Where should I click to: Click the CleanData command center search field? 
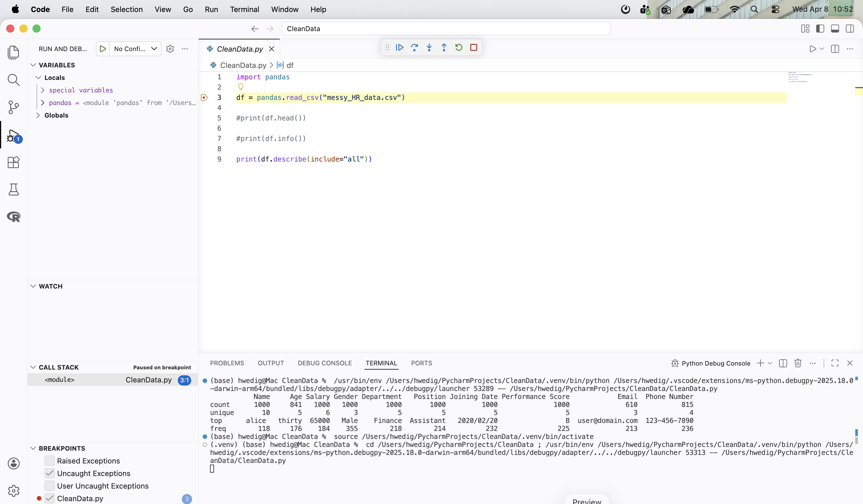445,29
